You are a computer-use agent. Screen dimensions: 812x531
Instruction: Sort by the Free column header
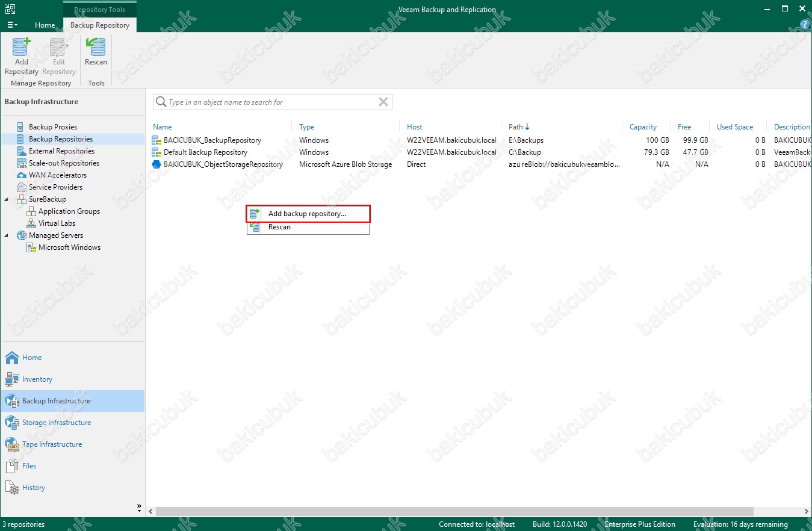tap(684, 127)
